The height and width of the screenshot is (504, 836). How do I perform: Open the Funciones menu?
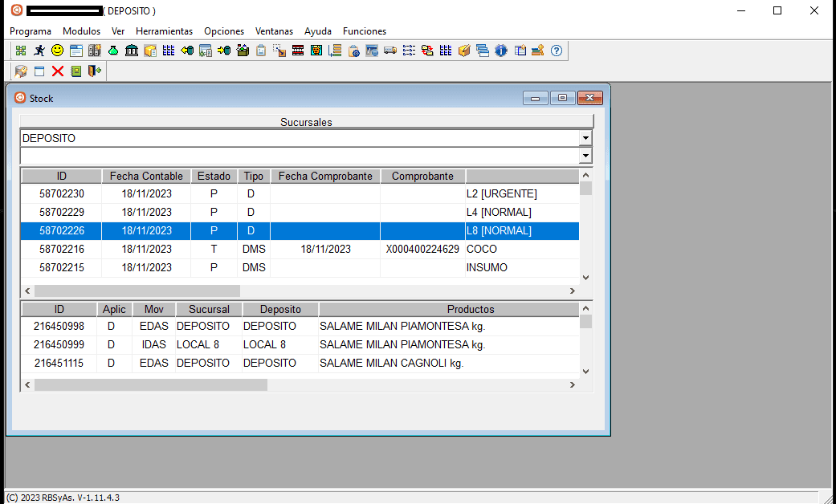point(364,31)
